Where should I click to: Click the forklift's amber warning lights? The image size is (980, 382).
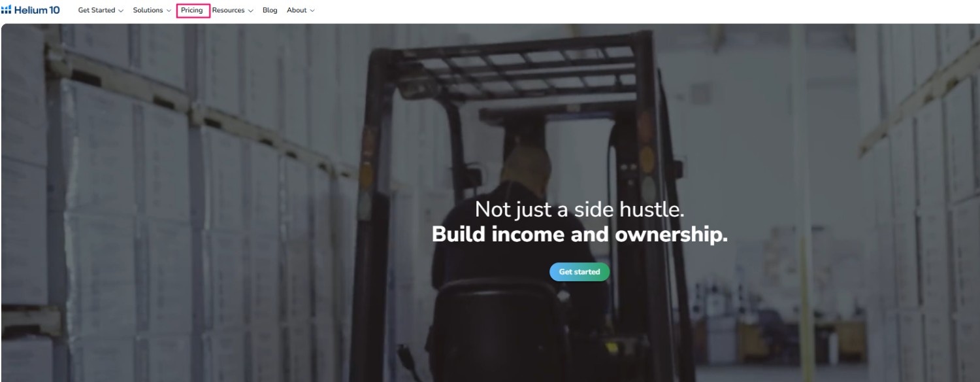647,150
